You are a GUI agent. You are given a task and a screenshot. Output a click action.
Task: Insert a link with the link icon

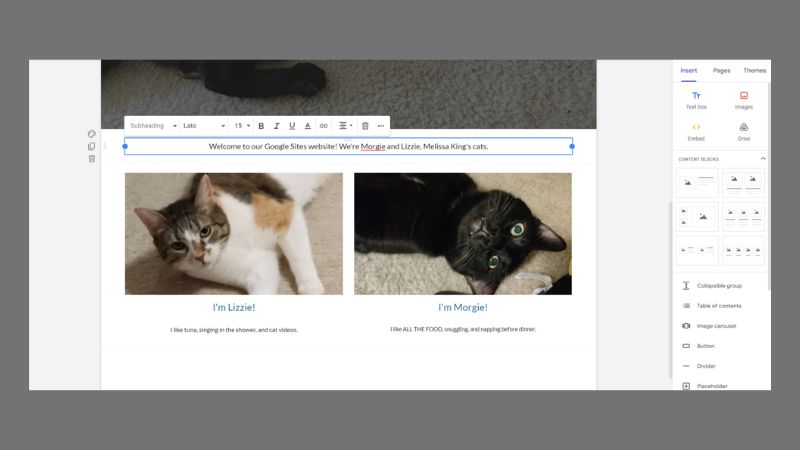323,126
